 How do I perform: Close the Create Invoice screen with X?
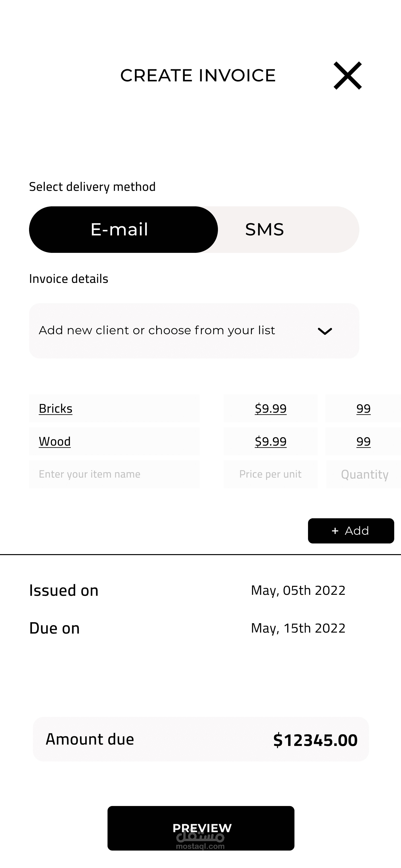click(x=347, y=76)
